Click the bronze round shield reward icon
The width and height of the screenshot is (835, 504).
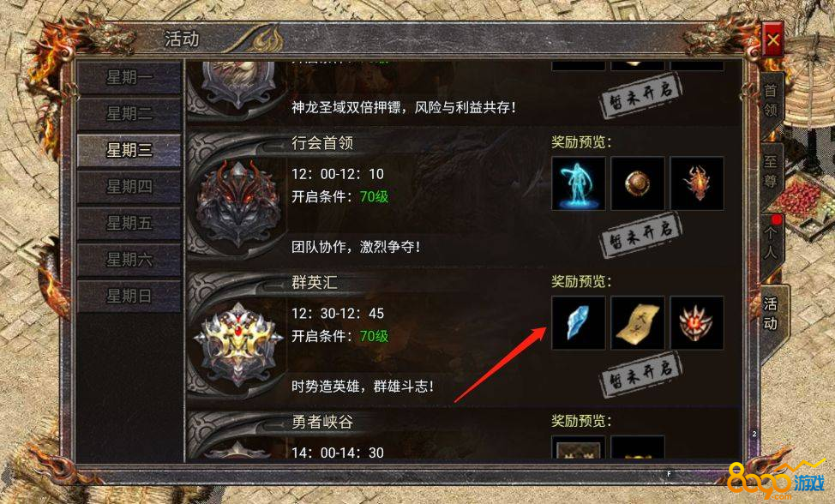point(638,183)
